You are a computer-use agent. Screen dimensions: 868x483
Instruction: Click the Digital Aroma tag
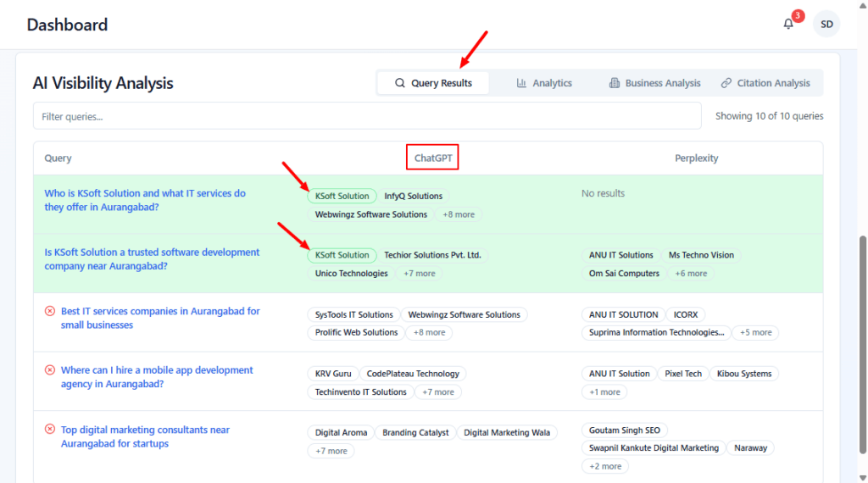pyautogui.click(x=342, y=432)
